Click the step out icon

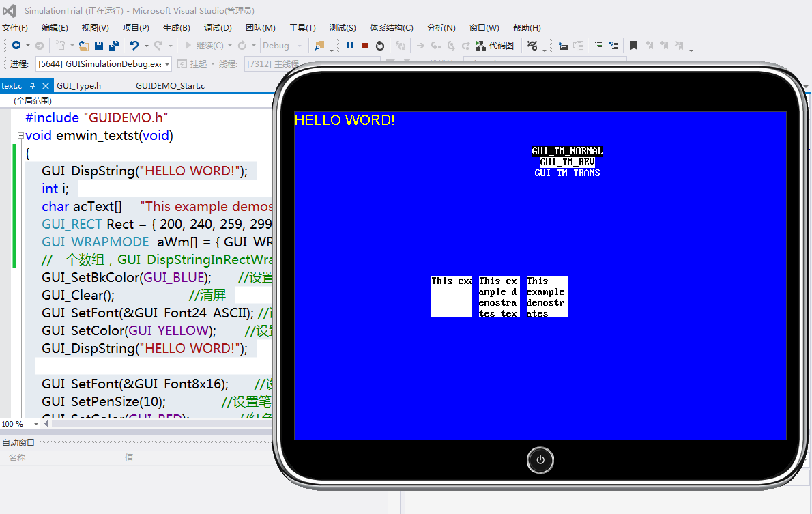pyautogui.click(x=466, y=46)
